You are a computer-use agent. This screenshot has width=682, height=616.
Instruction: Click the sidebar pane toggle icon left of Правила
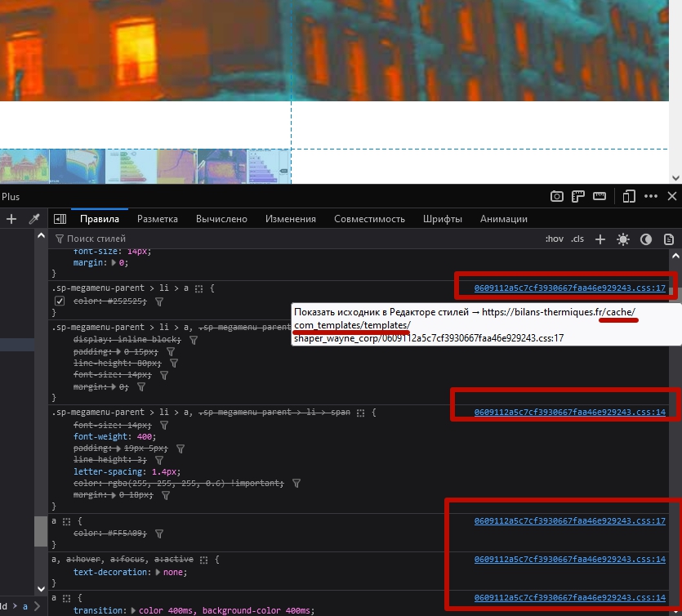click(60, 219)
